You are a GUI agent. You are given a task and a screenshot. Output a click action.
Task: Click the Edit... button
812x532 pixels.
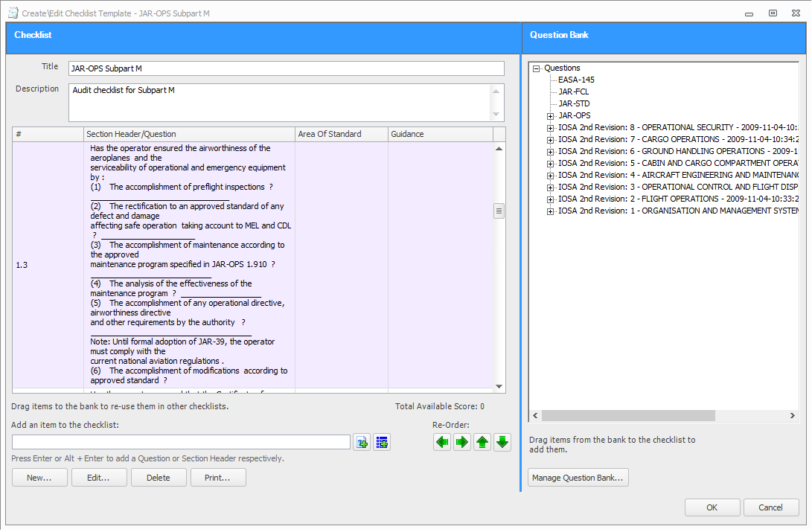[99, 478]
